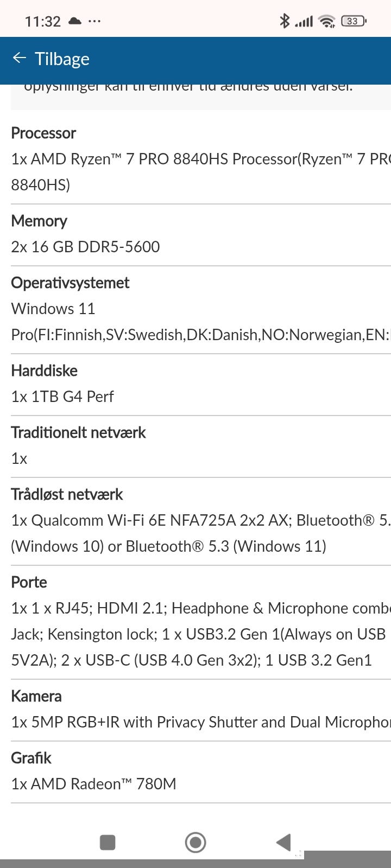
Task: Tap the clock showing 11:32
Action: pos(42,21)
